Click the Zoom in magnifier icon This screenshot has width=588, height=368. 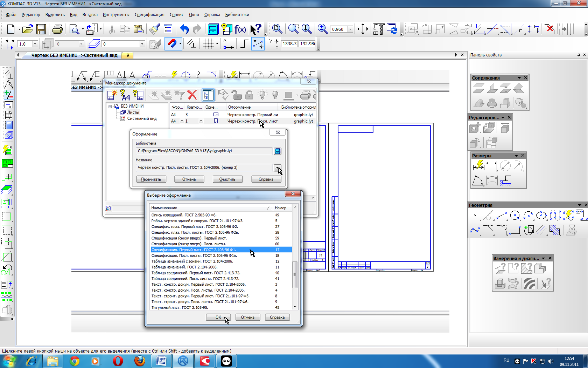coord(322,29)
